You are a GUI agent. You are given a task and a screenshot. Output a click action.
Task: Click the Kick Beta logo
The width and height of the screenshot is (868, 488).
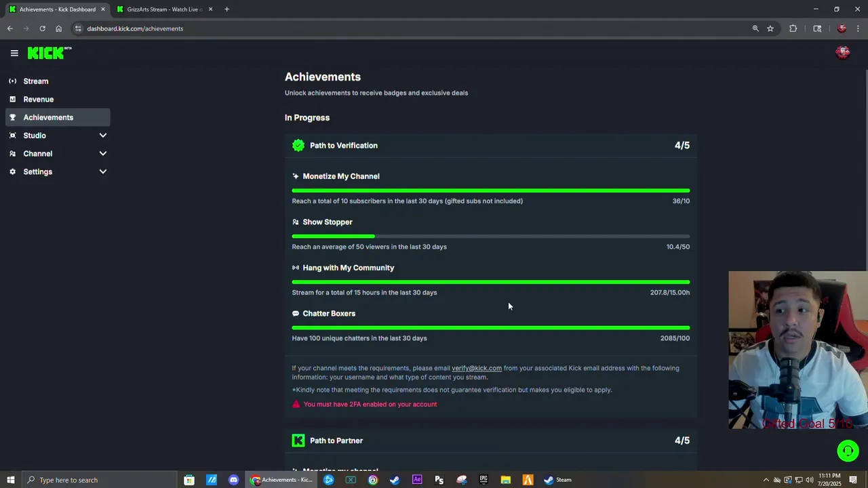(x=50, y=53)
